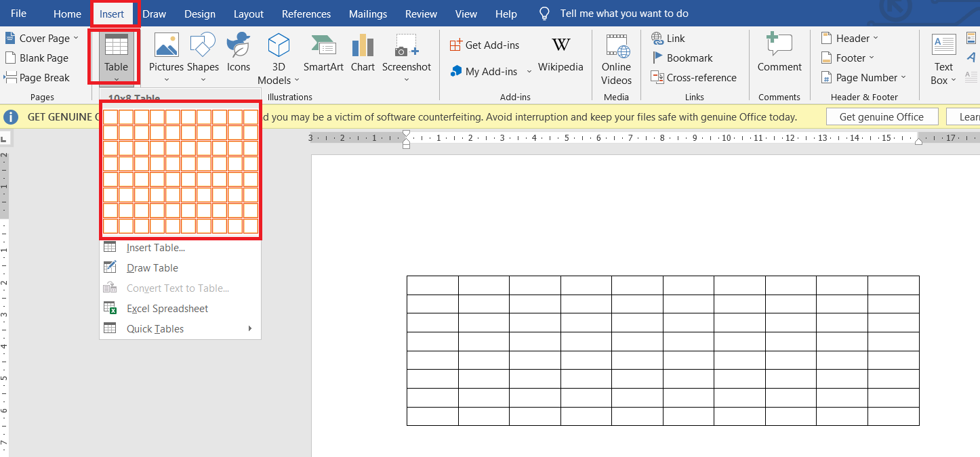
Task: Open the Page Number dropdown
Action: point(863,77)
